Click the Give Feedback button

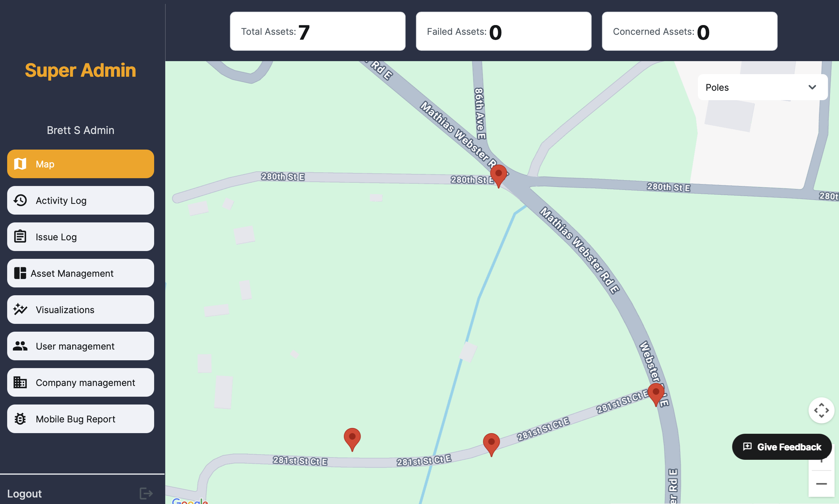tap(781, 446)
